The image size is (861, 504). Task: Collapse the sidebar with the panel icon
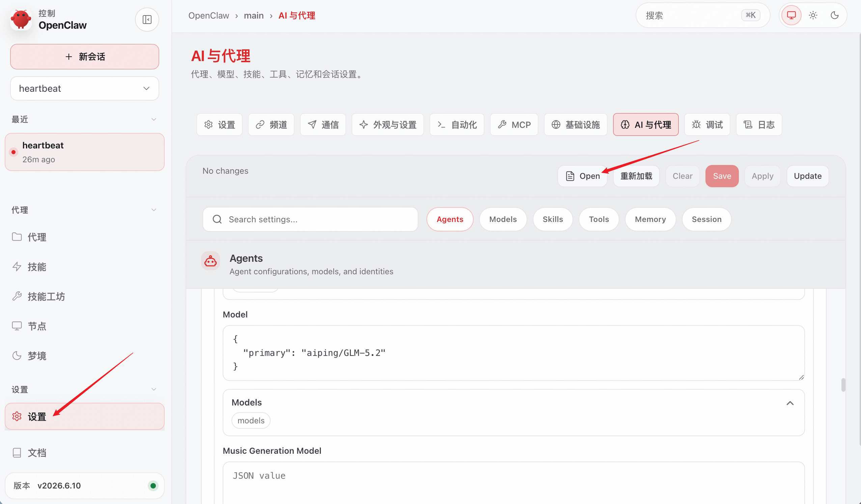[x=147, y=20]
